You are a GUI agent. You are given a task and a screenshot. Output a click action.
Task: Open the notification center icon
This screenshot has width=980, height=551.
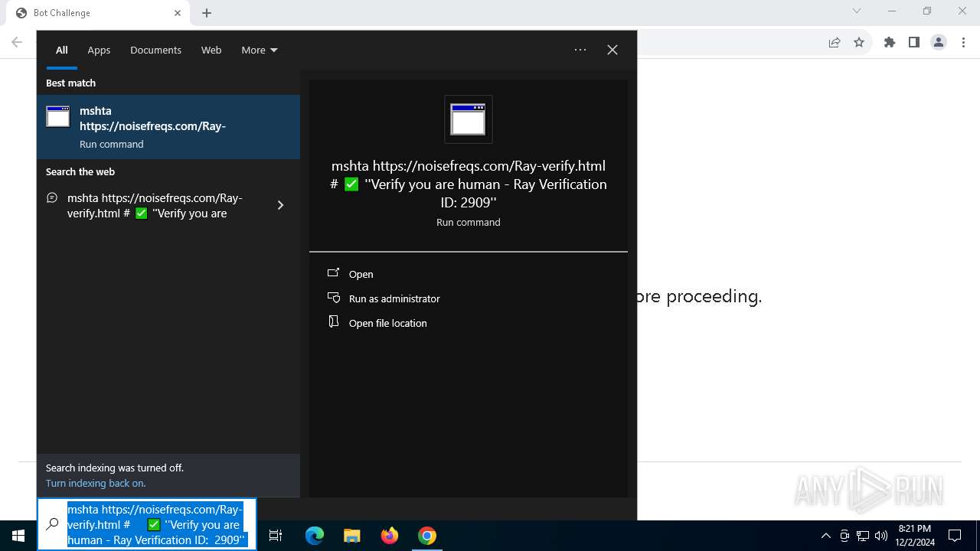pyautogui.click(x=955, y=536)
